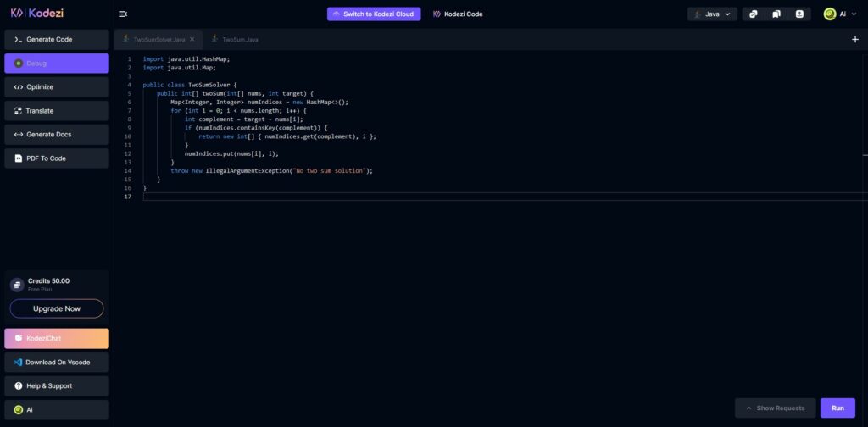Screen dimensions: 868x427
Task: Click the Upgrade Now button
Action: pos(57,308)
